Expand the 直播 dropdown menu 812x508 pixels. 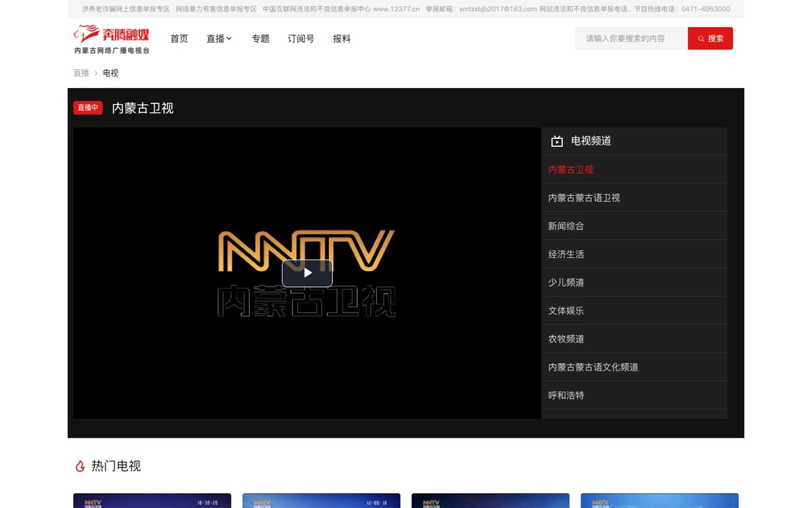coord(219,39)
